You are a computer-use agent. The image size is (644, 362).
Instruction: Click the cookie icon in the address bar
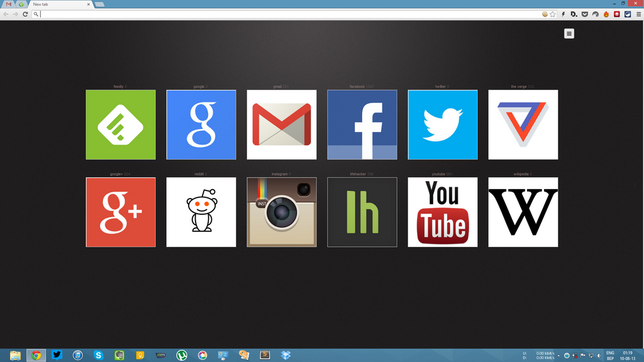pyautogui.click(x=545, y=14)
